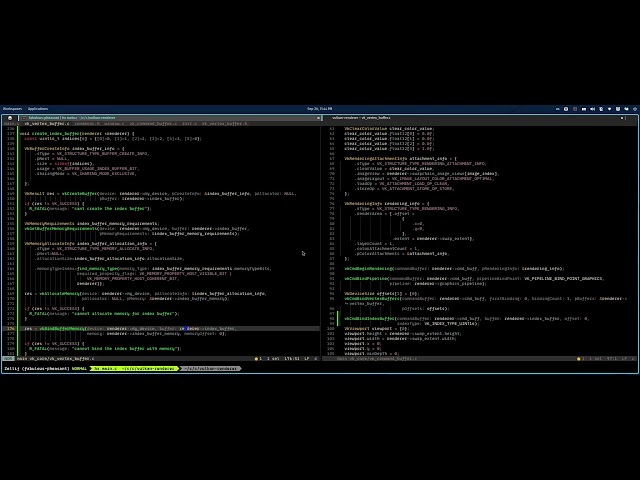Click highlighted 'res = vkBindBufferMemory' line
Screen dimensions: 640x480
click(x=130, y=329)
